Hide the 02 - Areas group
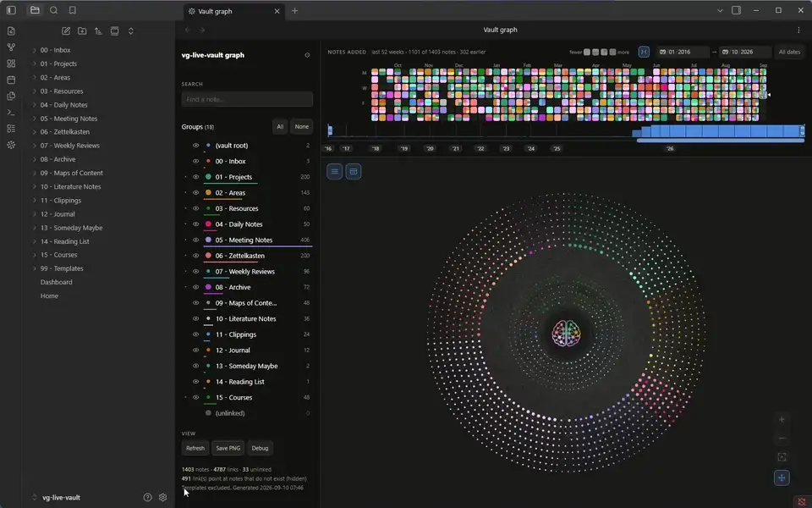This screenshot has height=508, width=812. click(x=195, y=193)
